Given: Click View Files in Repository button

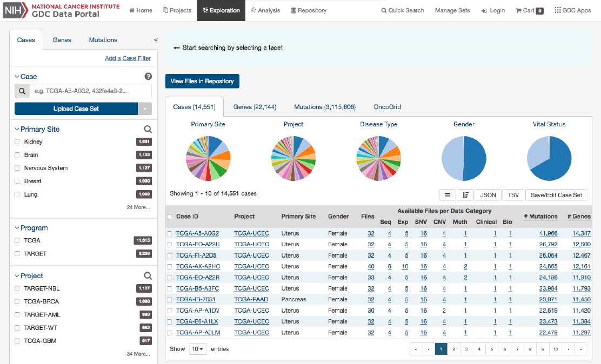Looking at the screenshot, I should click(202, 81).
